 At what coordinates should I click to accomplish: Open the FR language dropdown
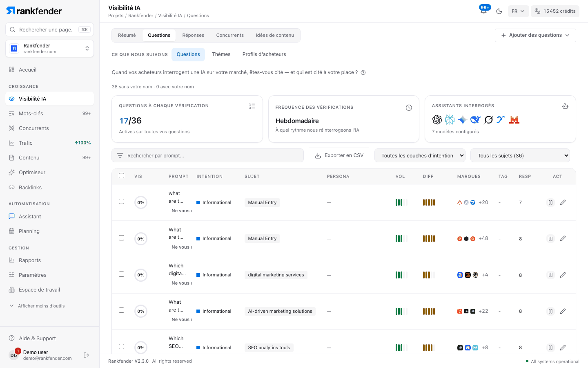(x=518, y=11)
